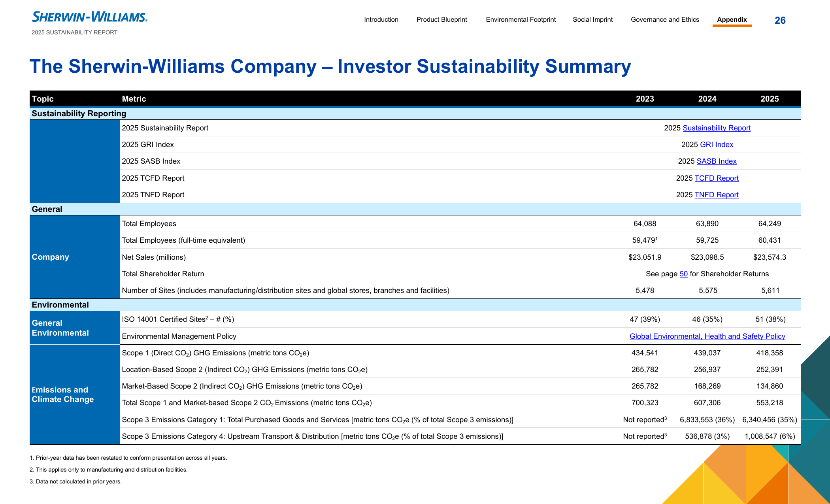Select the 2025 total emissions value 553,218
This screenshot has height=504, width=830.
770,403
